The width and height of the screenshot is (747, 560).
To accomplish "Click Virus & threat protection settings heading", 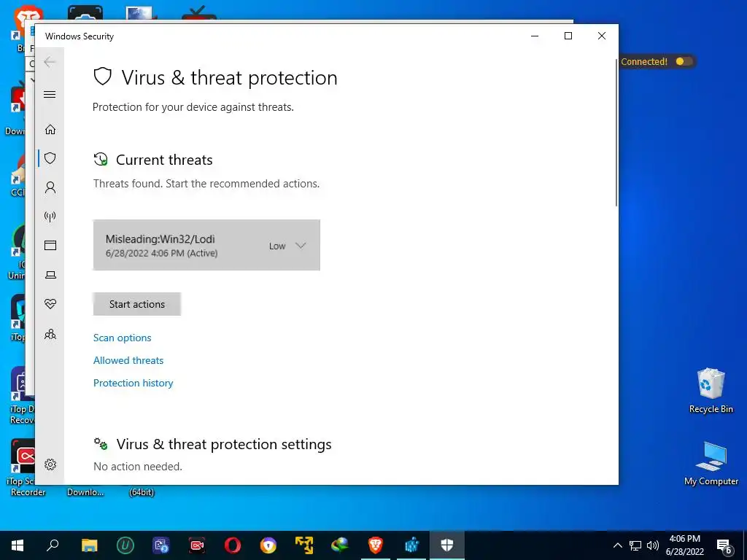I will (224, 444).
